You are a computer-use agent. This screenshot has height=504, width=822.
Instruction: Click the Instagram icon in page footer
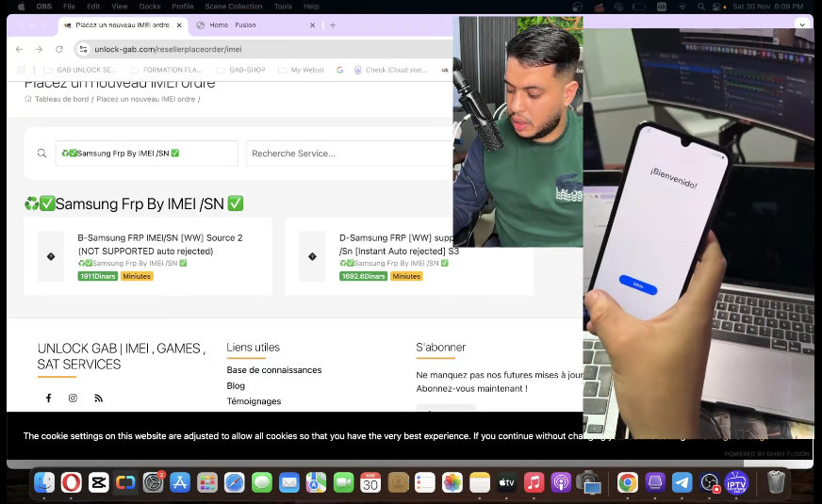(x=73, y=398)
